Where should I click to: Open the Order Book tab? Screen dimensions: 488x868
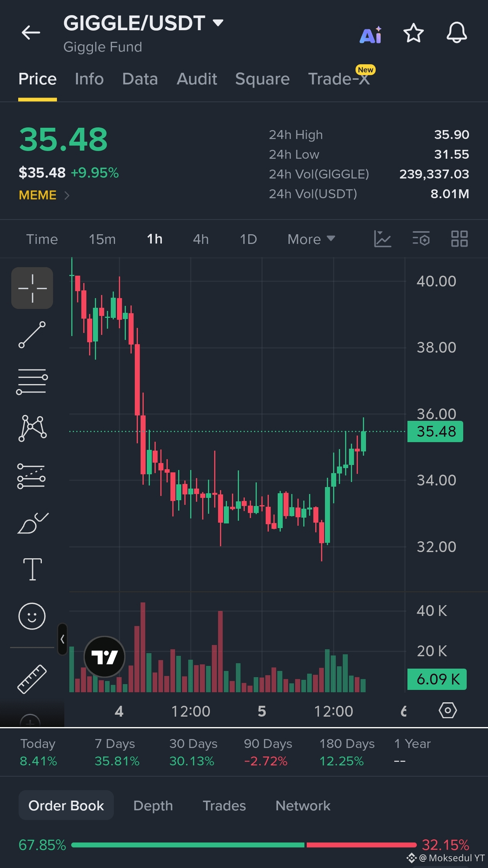pos(66,805)
